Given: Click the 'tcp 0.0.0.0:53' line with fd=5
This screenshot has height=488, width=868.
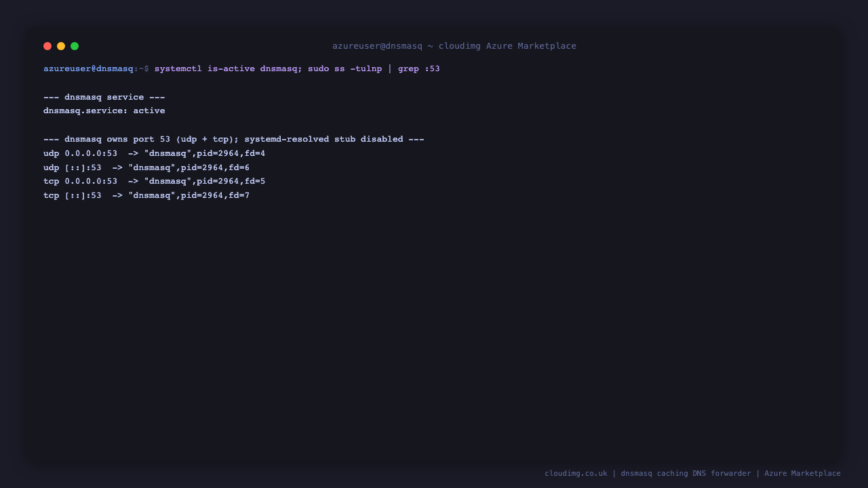Looking at the screenshot, I should tap(155, 181).
